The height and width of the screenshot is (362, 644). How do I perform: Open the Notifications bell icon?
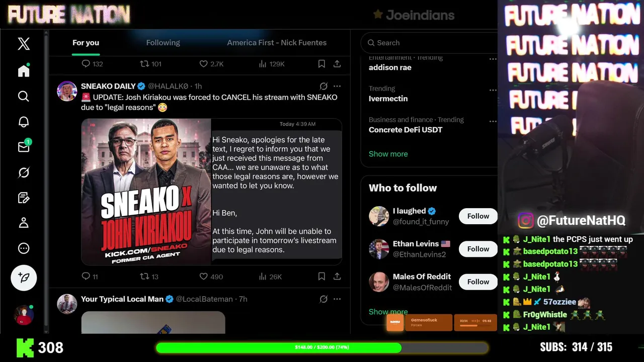click(24, 122)
